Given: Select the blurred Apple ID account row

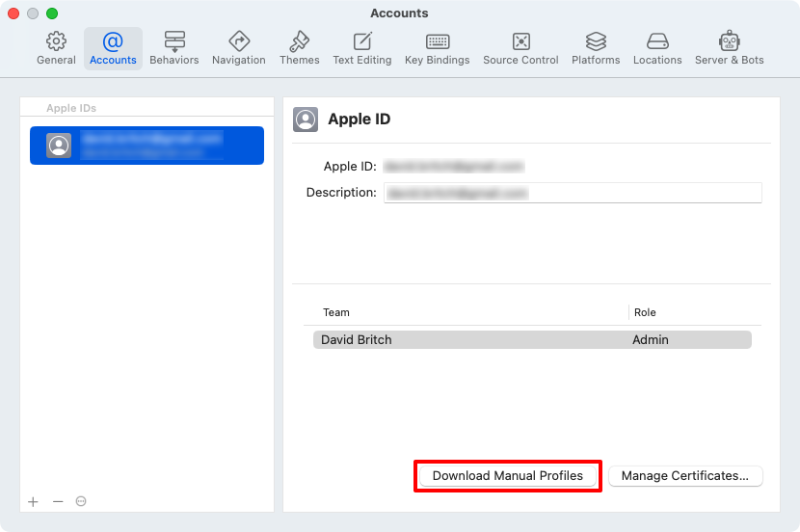Looking at the screenshot, I should click(x=147, y=146).
